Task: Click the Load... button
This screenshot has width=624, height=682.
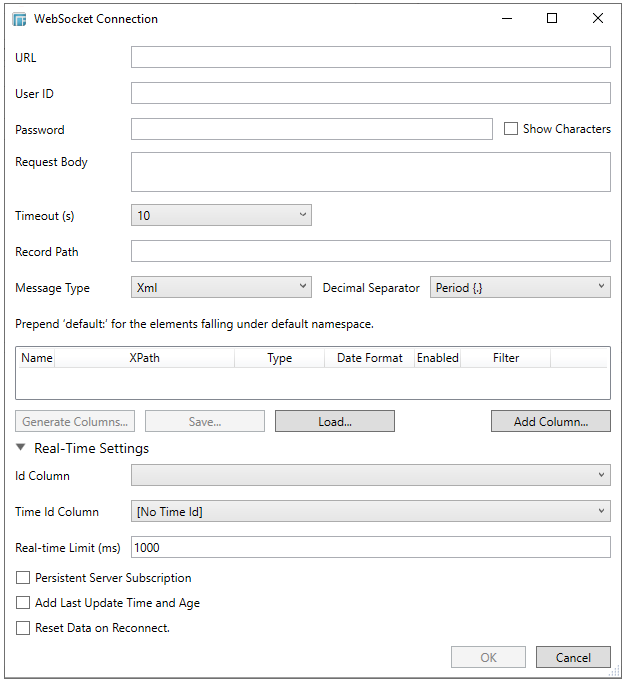Action: pyautogui.click(x=334, y=422)
